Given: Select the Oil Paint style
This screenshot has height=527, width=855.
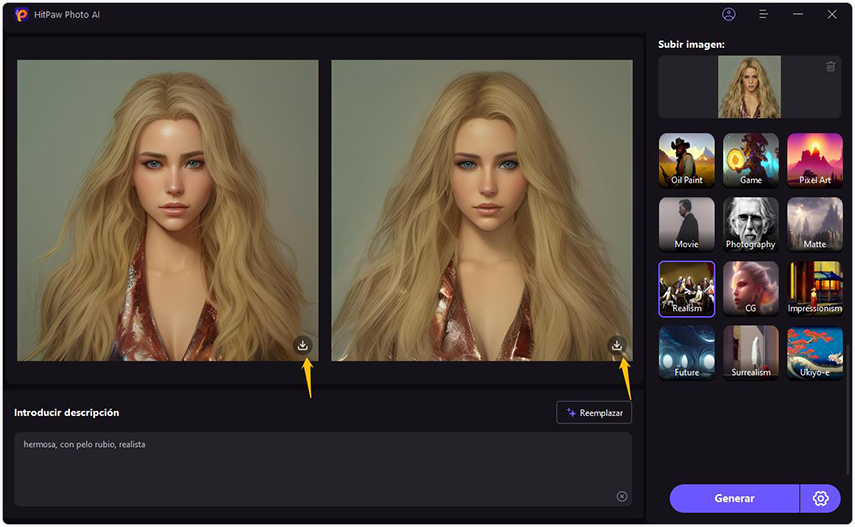Looking at the screenshot, I should click(x=686, y=160).
